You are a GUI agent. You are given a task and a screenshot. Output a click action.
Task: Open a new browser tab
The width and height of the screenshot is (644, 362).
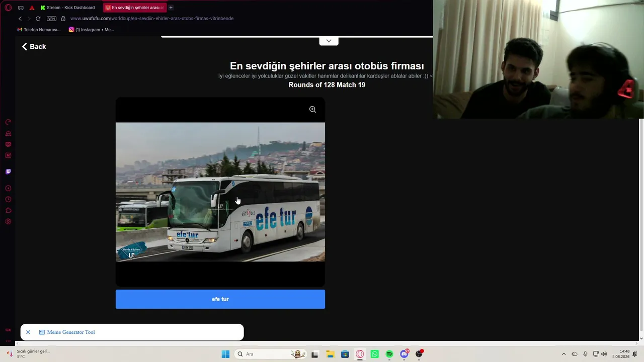tap(171, 8)
